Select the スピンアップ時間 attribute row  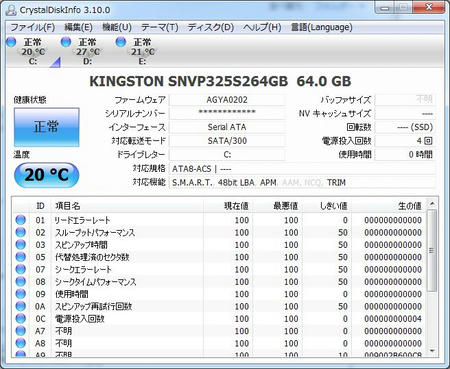[x=219, y=245]
